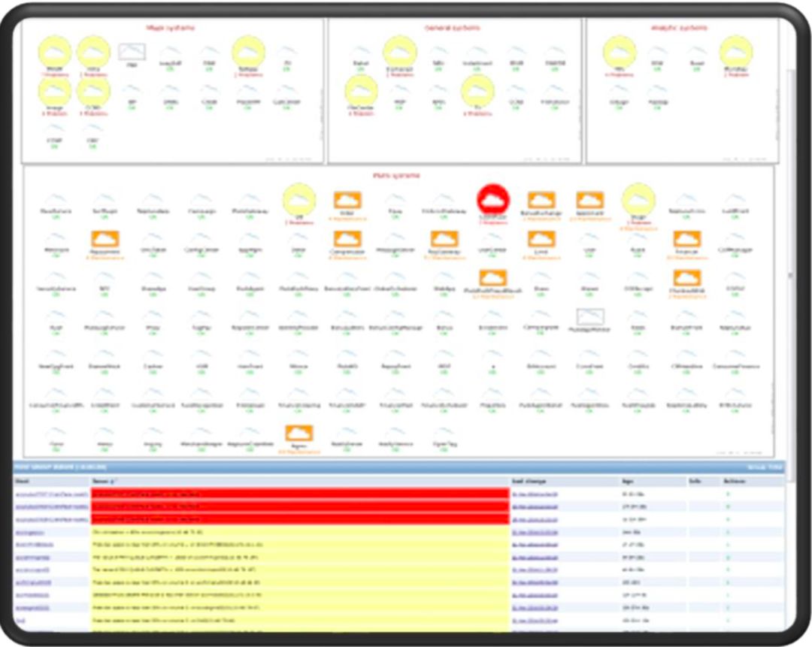The height and width of the screenshot is (647, 812).
Task: Open the rectangular framed graph icon in the top-left panel
Action: (x=132, y=52)
